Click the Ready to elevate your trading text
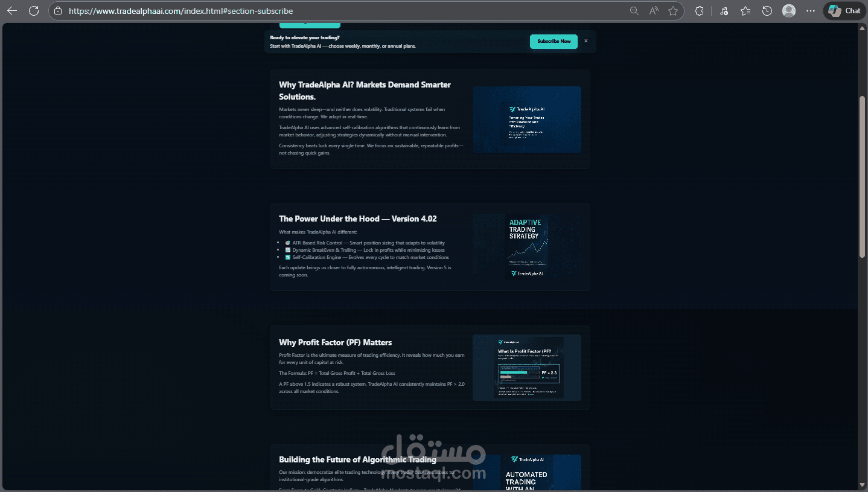The height and width of the screenshot is (492, 868). click(x=305, y=37)
